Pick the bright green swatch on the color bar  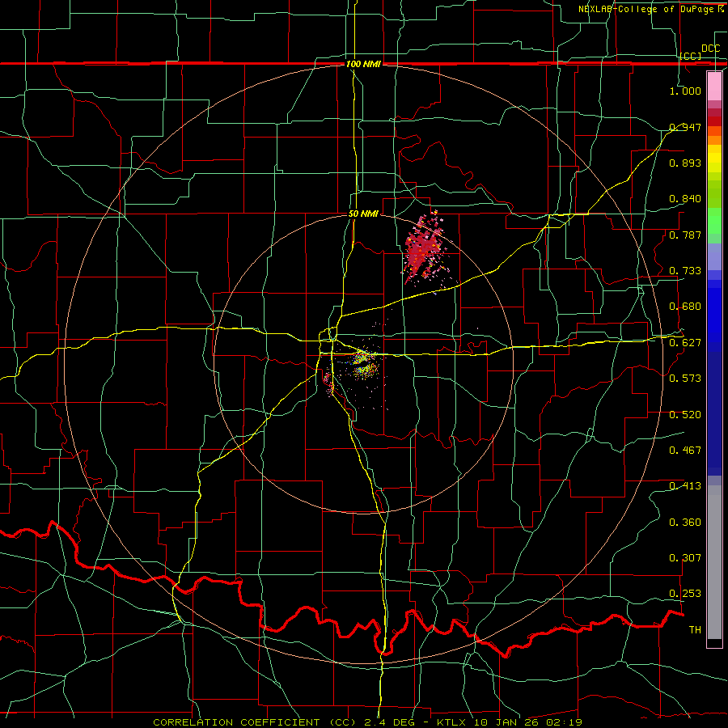pyautogui.click(x=714, y=221)
